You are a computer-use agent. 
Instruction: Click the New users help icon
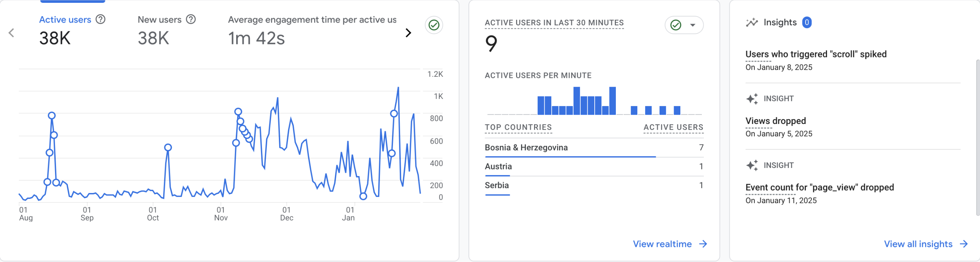(191, 19)
